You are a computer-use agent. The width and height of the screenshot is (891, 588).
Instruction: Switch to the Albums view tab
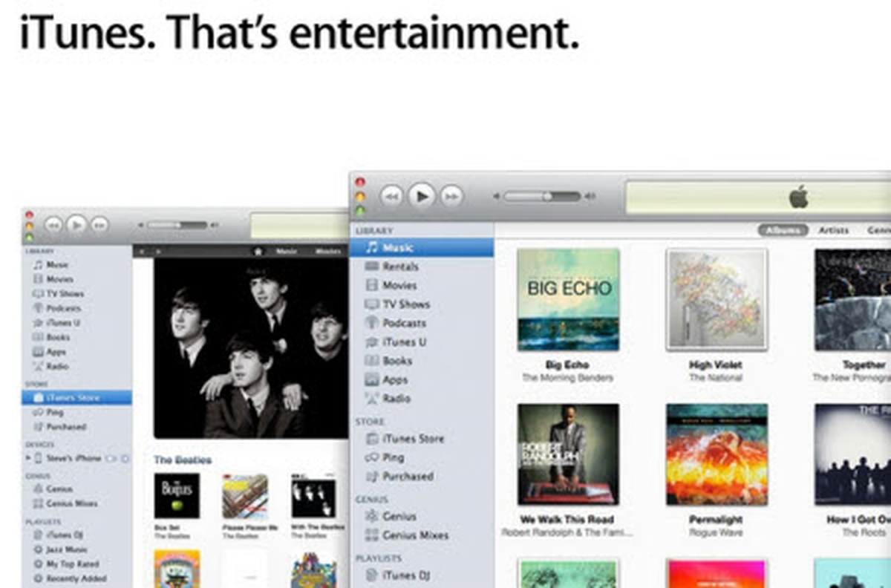tap(783, 230)
